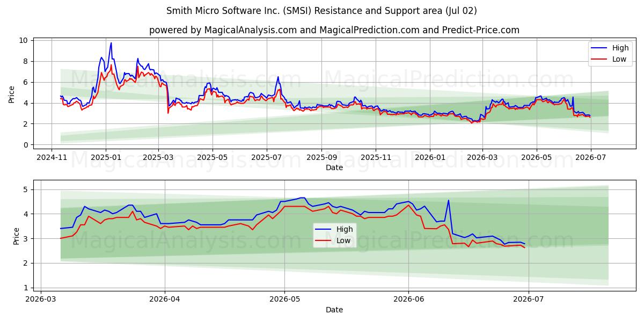644x322 pixels.
Task: Click the '6' price tick on the upper chart
Action: click(26, 82)
